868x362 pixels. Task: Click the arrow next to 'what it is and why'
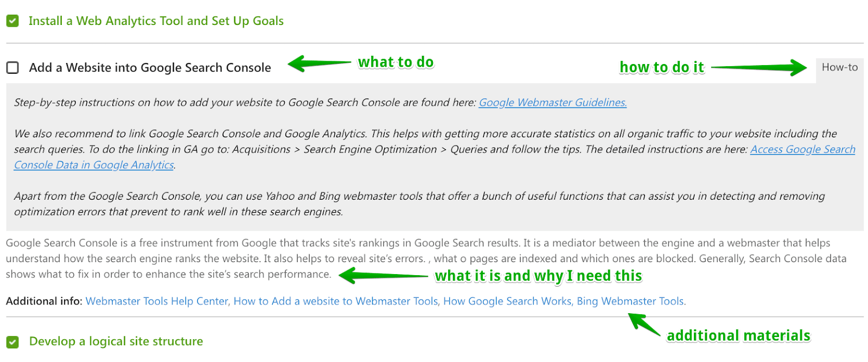pyautogui.click(x=383, y=276)
